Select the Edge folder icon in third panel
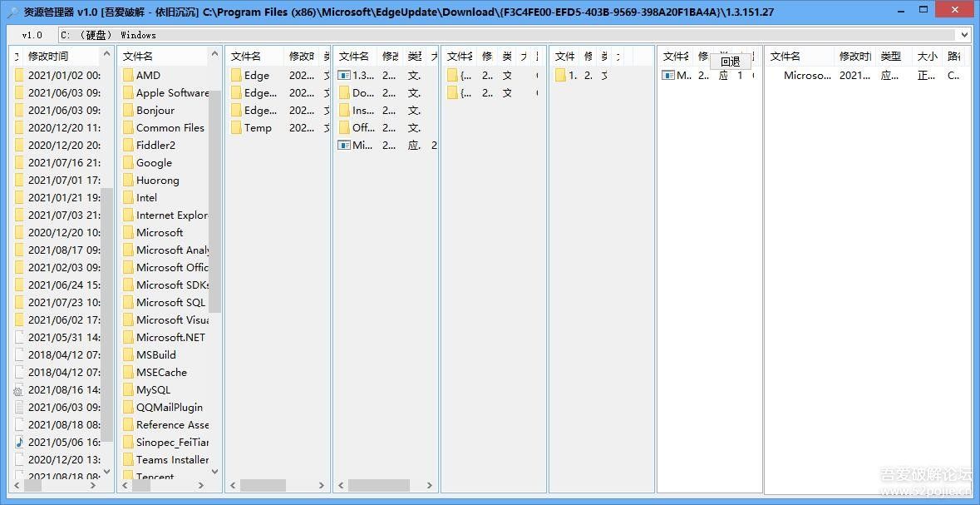The width and height of the screenshot is (980, 505). click(235, 75)
